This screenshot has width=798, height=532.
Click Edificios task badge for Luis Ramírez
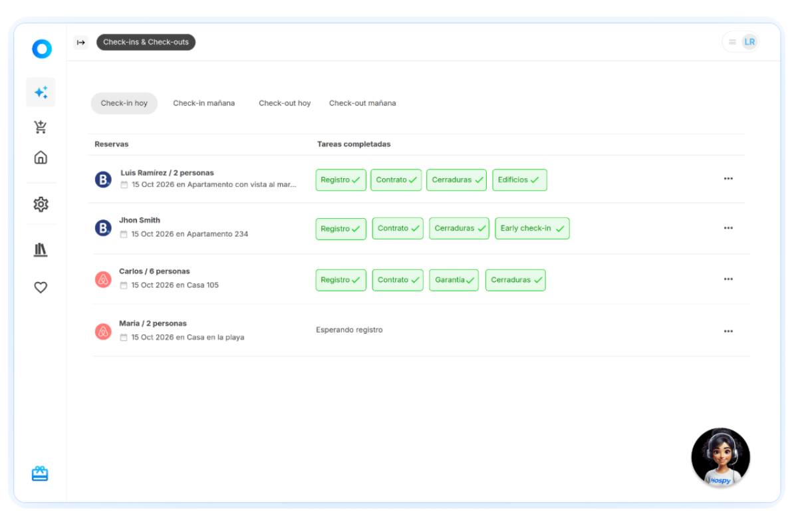pos(519,180)
